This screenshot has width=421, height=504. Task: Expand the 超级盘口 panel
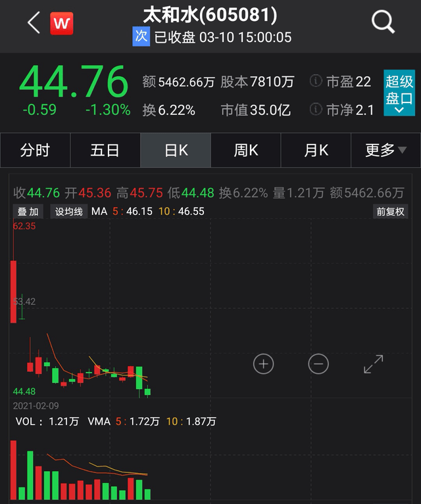click(399, 93)
